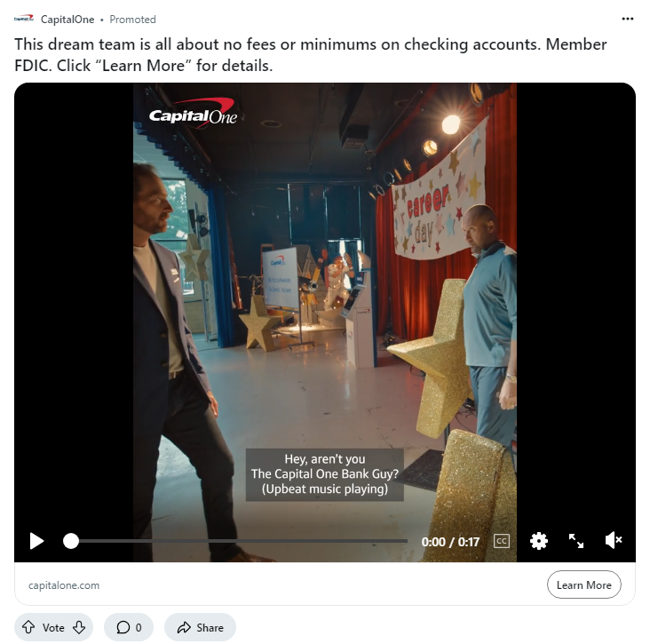Open the capitalone.com link

tap(64, 585)
